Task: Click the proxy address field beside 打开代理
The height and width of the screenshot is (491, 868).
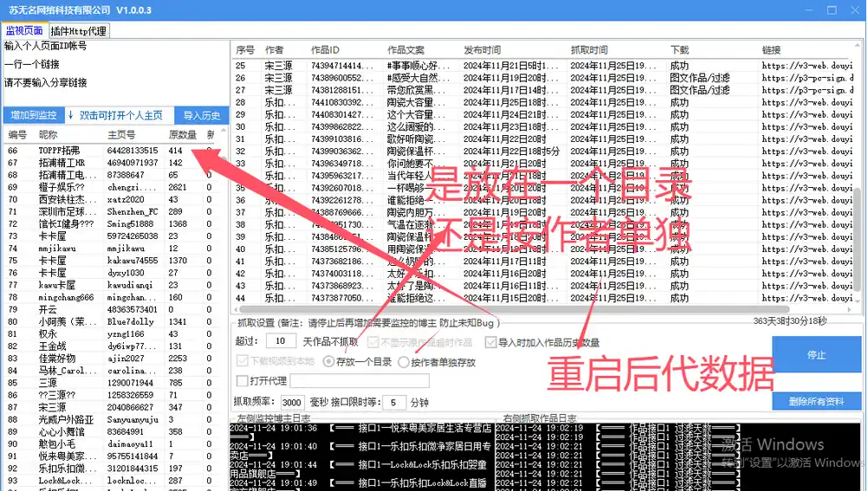Action: click(x=360, y=381)
